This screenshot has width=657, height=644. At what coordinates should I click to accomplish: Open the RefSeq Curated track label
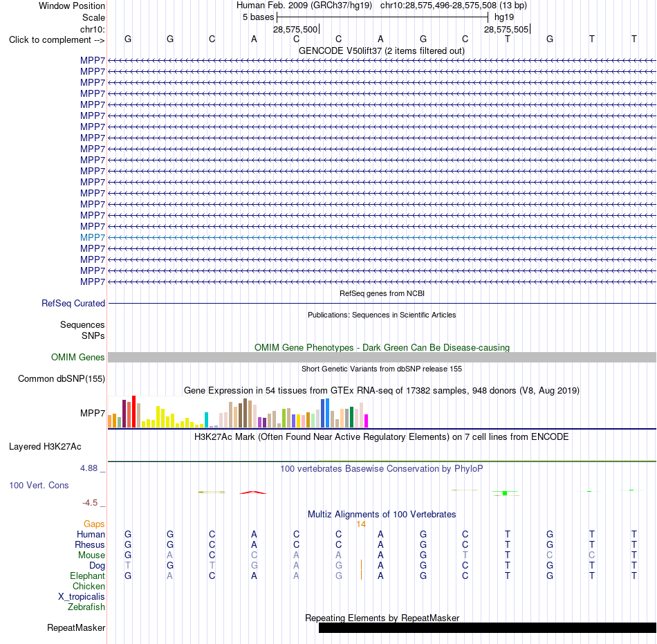click(x=73, y=304)
